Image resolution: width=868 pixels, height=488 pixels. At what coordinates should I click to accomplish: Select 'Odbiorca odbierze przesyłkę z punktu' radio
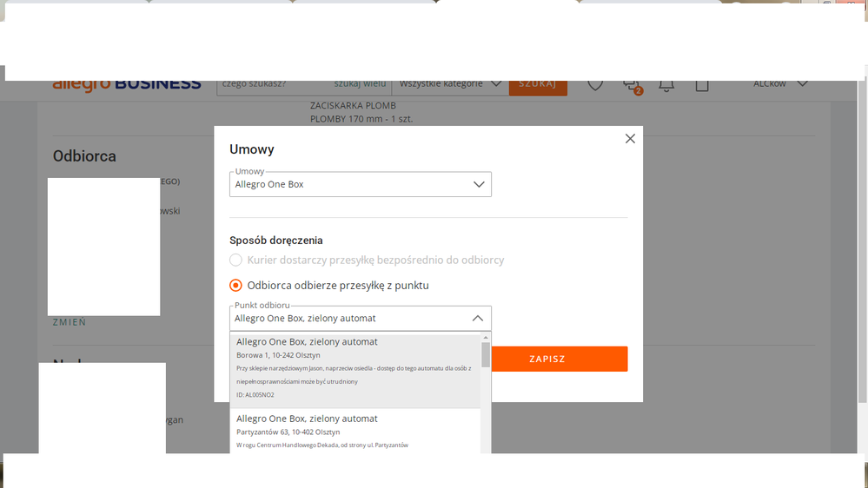[x=235, y=286]
